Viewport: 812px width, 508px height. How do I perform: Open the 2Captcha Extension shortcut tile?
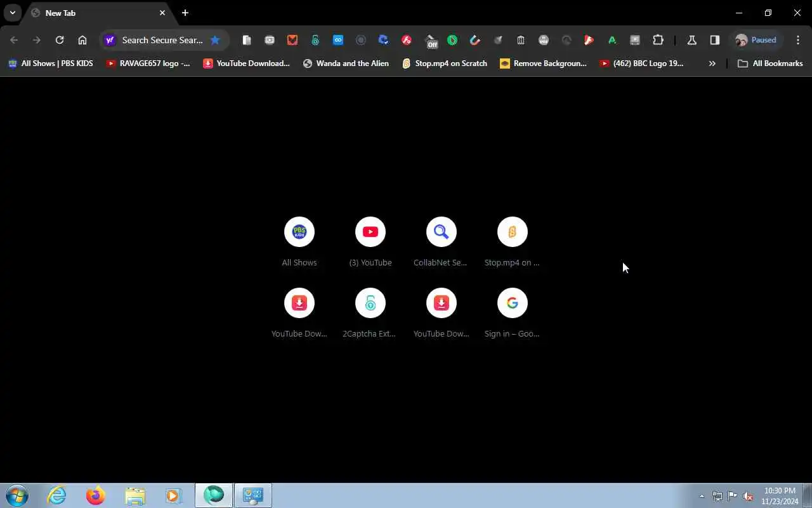[370, 314]
